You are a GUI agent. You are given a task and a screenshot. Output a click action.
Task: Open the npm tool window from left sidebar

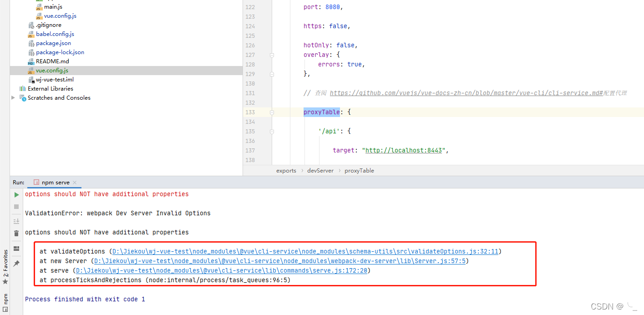coord(5,300)
